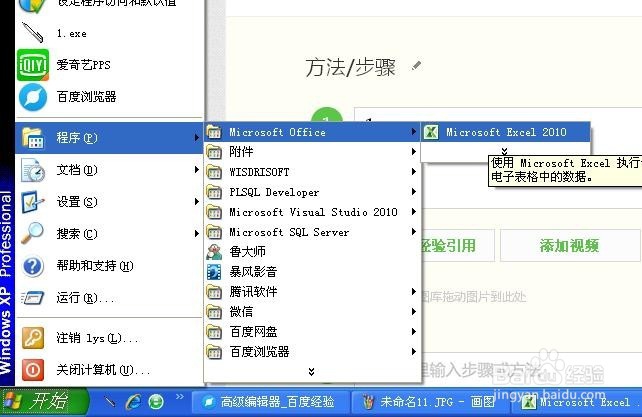This screenshot has height=417, width=642.
Task: Click the 百度网盘 folder icon
Action: [x=214, y=332]
